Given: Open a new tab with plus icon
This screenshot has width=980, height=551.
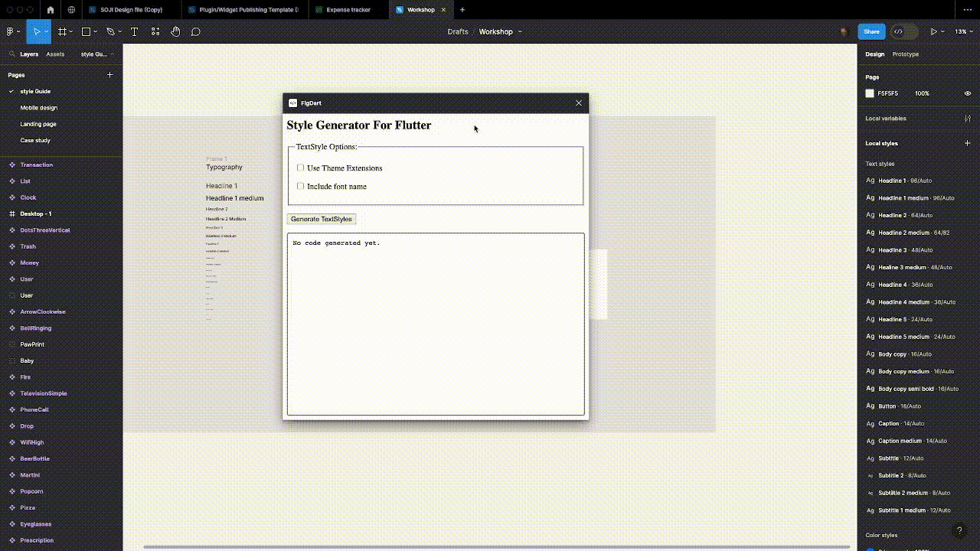Looking at the screenshot, I should (462, 10).
